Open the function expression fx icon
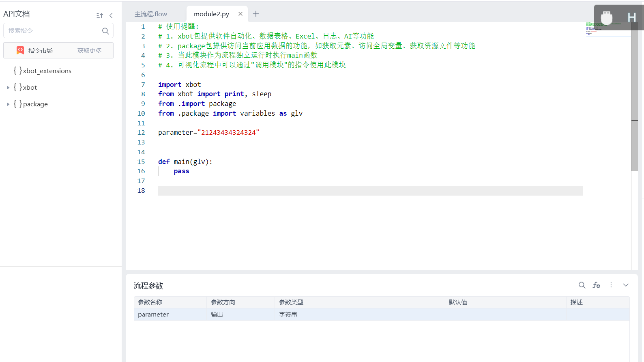This screenshot has width=644, height=362. [596, 285]
